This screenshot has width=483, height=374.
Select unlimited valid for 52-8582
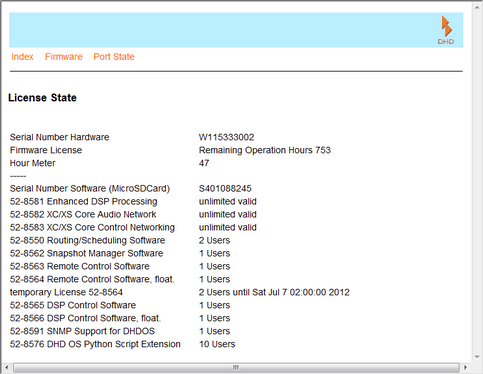(228, 214)
